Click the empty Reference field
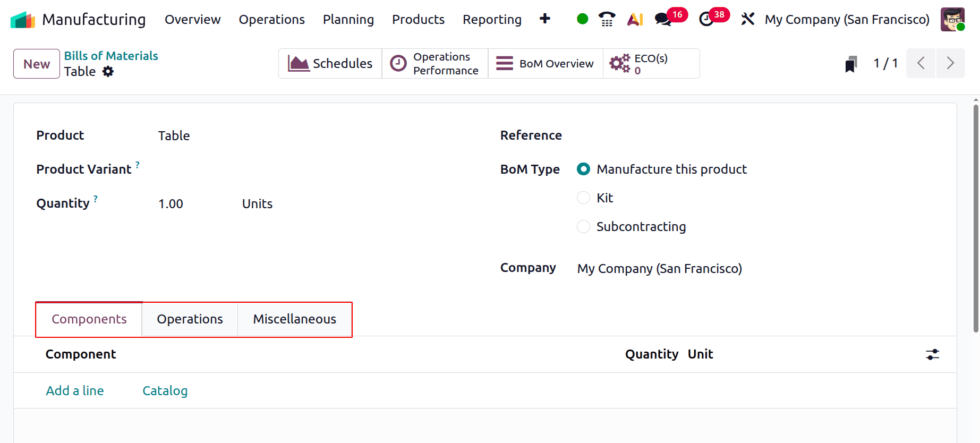The width and height of the screenshot is (980, 443). point(755,135)
